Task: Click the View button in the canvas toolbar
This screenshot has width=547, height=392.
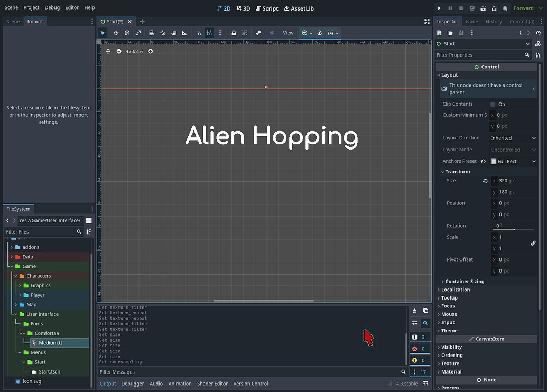Action: (x=288, y=33)
